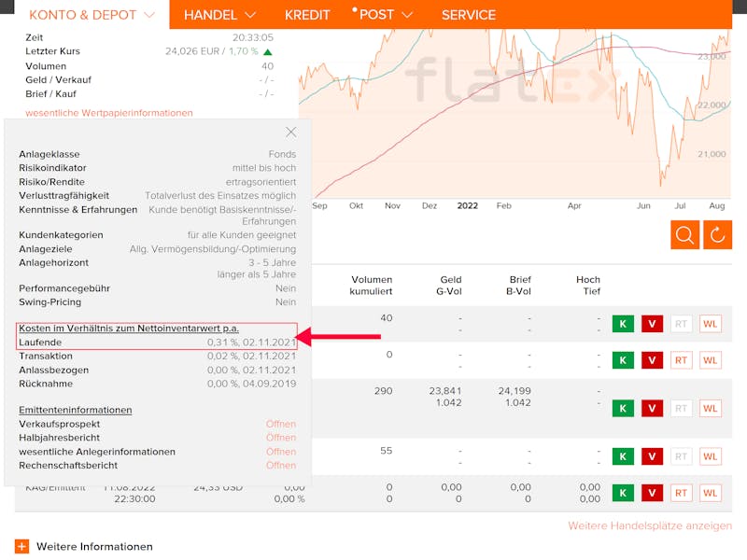Open the SERVICE menu item
The image size is (747, 560).
469,15
